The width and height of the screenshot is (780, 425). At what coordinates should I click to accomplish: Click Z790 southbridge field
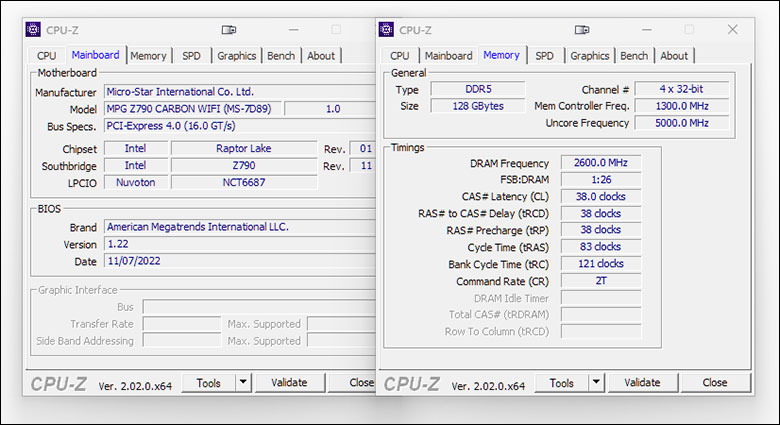(x=244, y=165)
